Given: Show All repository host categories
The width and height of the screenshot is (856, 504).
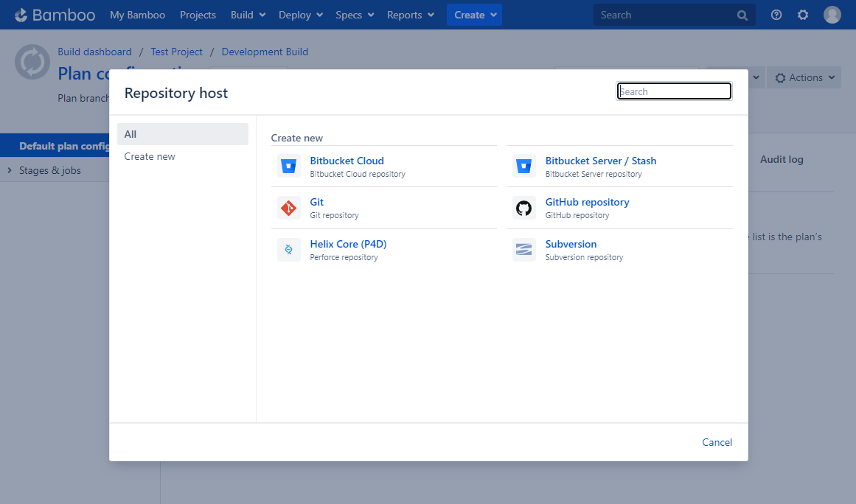Looking at the screenshot, I should click(183, 134).
